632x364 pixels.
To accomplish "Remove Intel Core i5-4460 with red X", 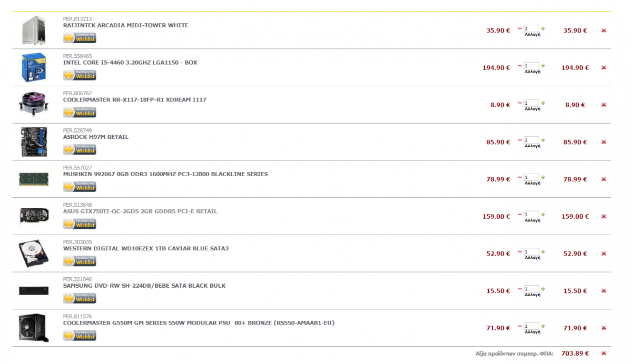I will (604, 68).
